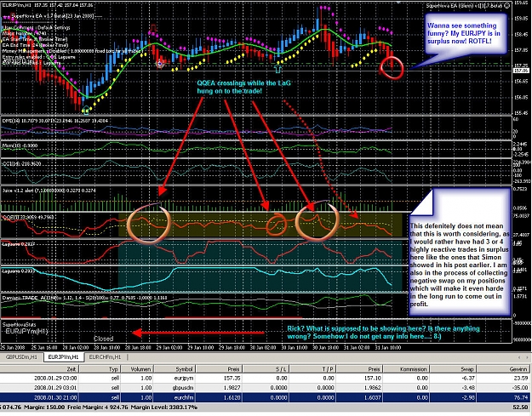
Task: Click the current price 157.10 cell
Action: coord(373,378)
